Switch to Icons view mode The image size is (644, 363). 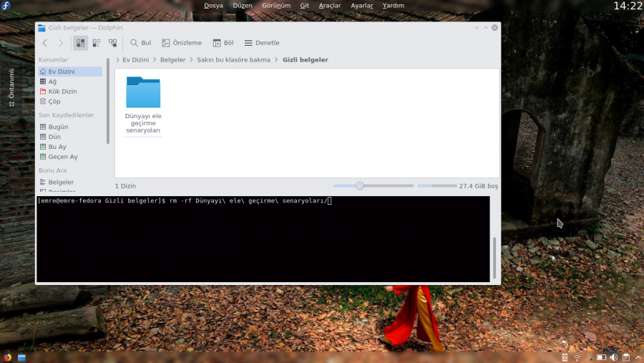pyautogui.click(x=80, y=43)
